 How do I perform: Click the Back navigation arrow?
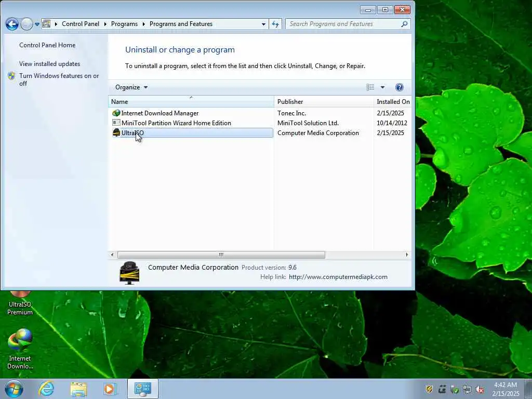click(x=12, y=24)
